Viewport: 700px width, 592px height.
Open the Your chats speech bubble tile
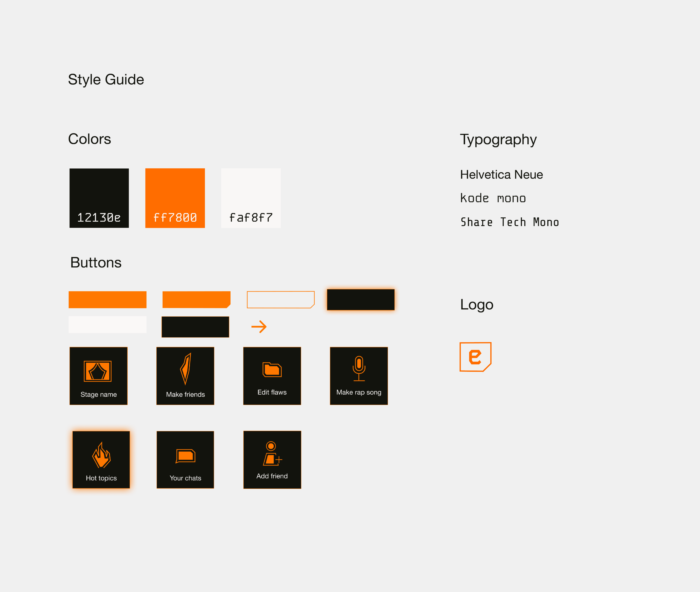[185, 460]
